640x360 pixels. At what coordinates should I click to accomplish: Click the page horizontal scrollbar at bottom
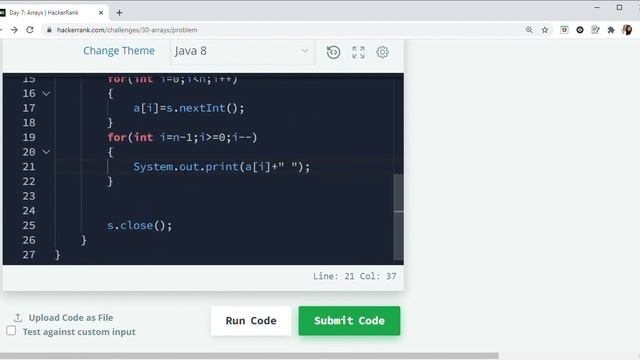point(249,356)
